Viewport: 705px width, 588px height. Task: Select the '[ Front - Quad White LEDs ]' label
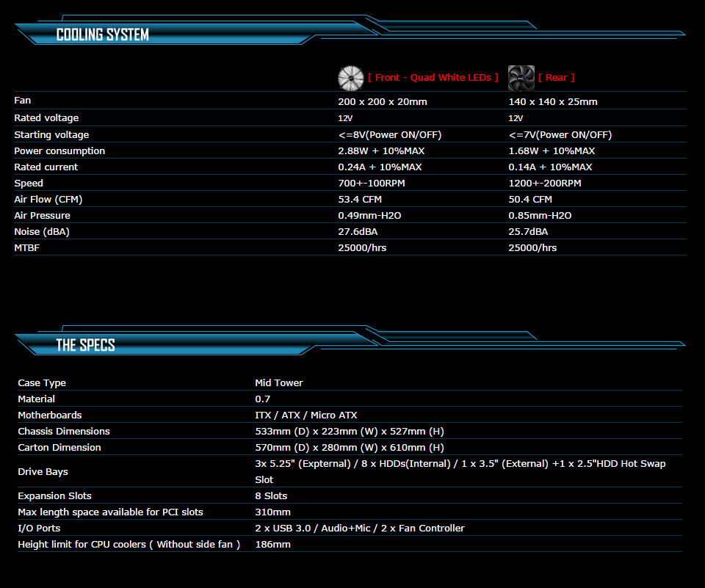pyautogui.click(x=432, y=77)
